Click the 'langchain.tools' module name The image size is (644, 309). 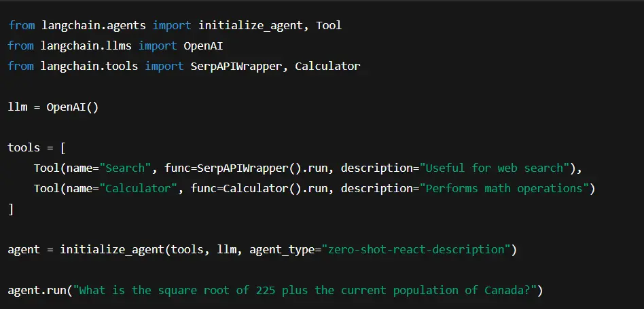click(90, 66)
